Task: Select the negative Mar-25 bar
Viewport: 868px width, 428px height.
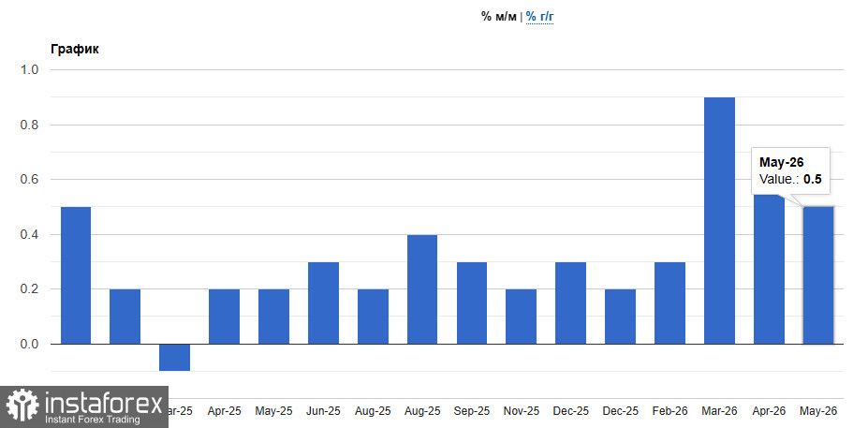Action: tap(175, 357)
